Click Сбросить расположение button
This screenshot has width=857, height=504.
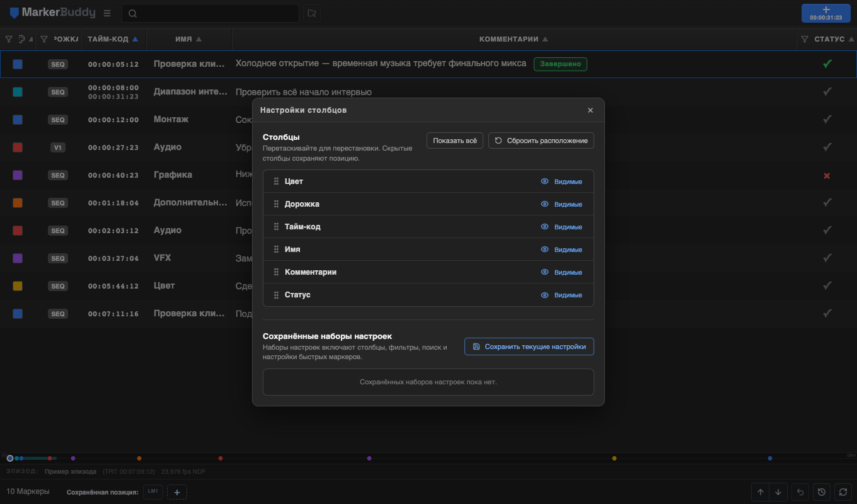(x=541, y=140)
